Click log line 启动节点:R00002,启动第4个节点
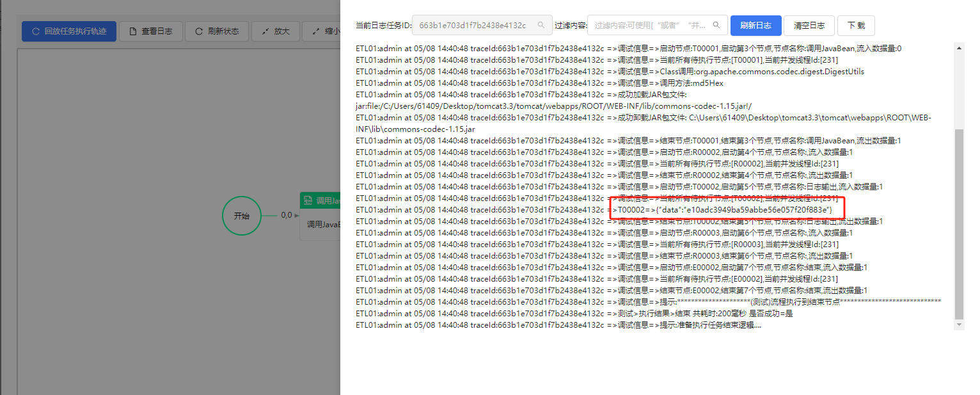The image size is (980, 395). tap(604, 152)
